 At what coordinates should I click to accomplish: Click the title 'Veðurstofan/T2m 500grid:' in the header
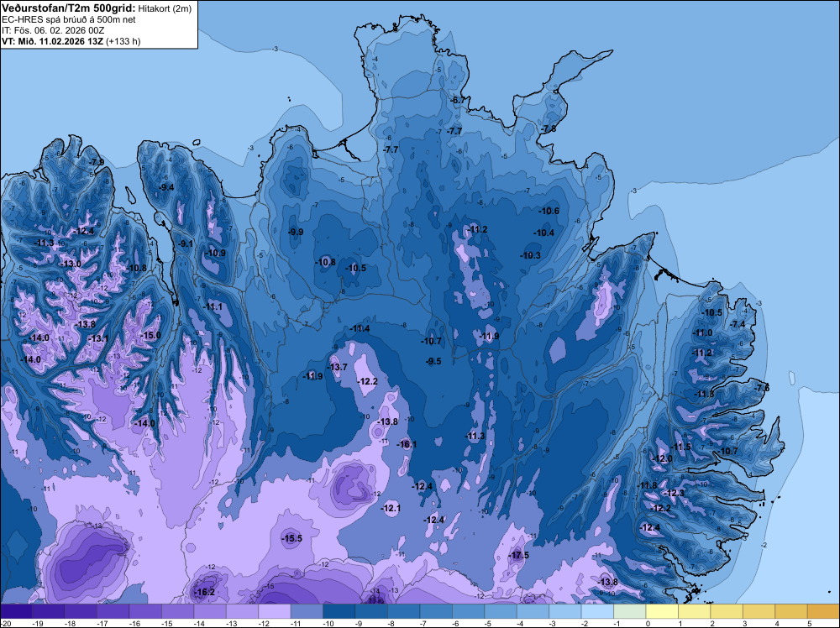click(x=69, y=8)
